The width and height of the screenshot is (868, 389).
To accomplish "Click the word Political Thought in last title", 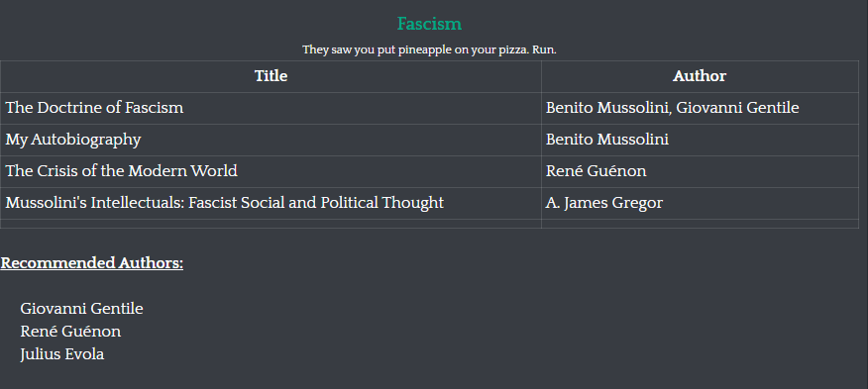I will [x=381, y=203].
